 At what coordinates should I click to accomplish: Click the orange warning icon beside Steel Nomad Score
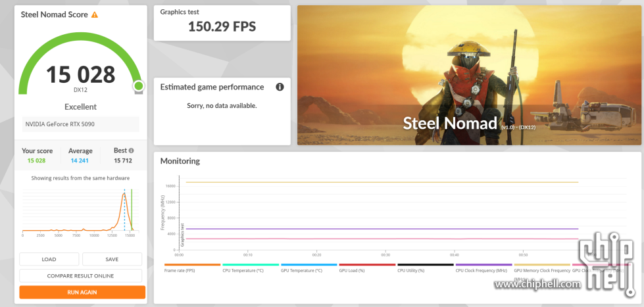pos(95,14)
